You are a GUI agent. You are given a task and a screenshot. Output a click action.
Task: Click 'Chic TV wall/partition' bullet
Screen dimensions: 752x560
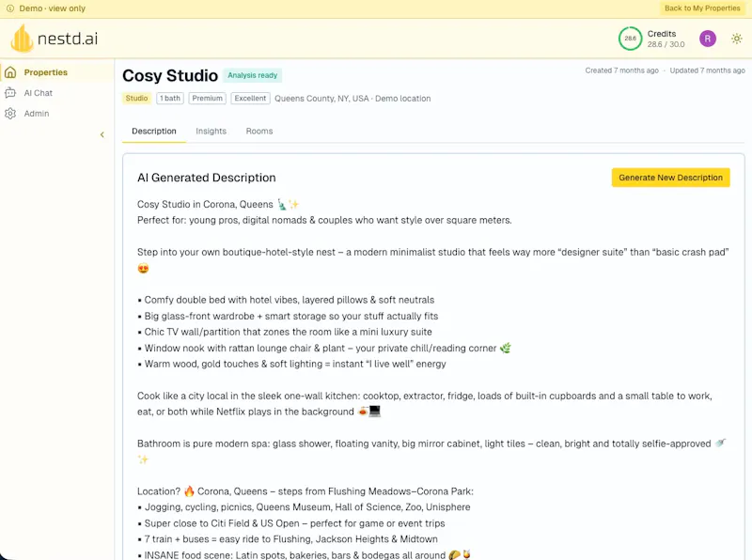(x=285, y=333)
